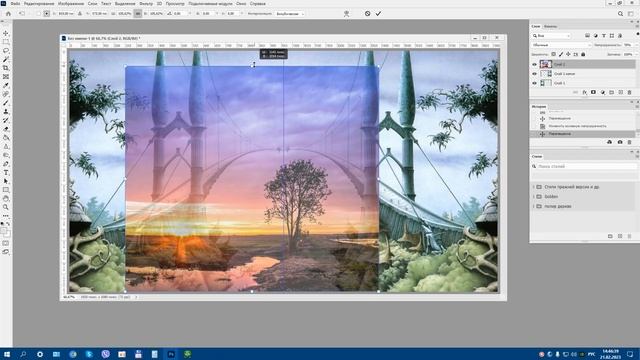This screenshot has width=640, height=360.
Task: Select the Move tool
Action: coord(6,33)
